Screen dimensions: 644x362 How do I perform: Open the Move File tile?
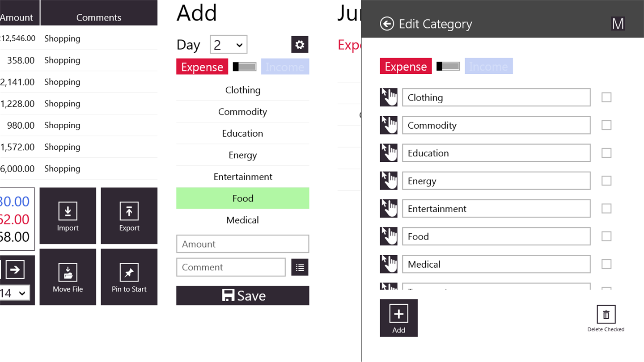68,277
